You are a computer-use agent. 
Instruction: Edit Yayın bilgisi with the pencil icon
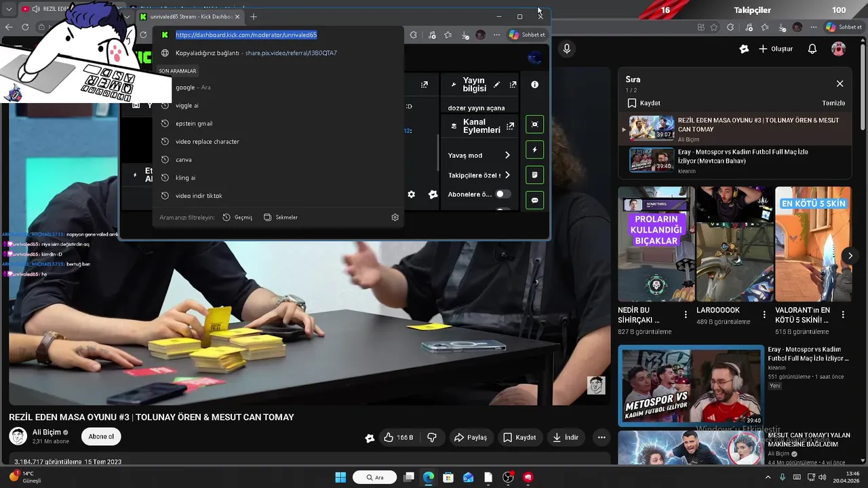[x=496, y=85]
